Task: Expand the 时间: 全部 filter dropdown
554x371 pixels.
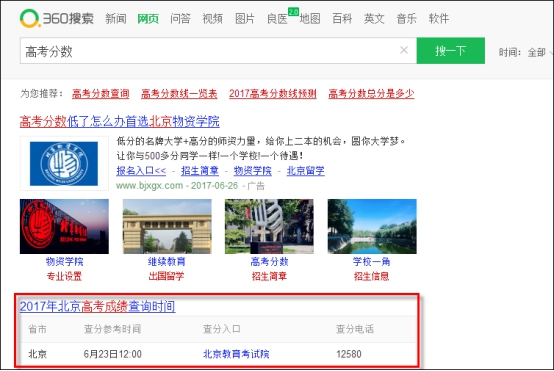Action: click(525, 53)
